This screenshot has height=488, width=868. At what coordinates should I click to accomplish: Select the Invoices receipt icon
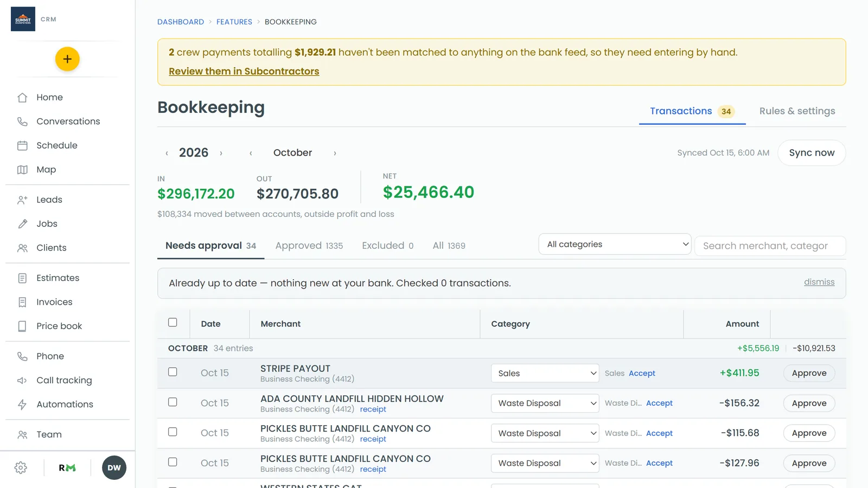[x=22, y=302]
